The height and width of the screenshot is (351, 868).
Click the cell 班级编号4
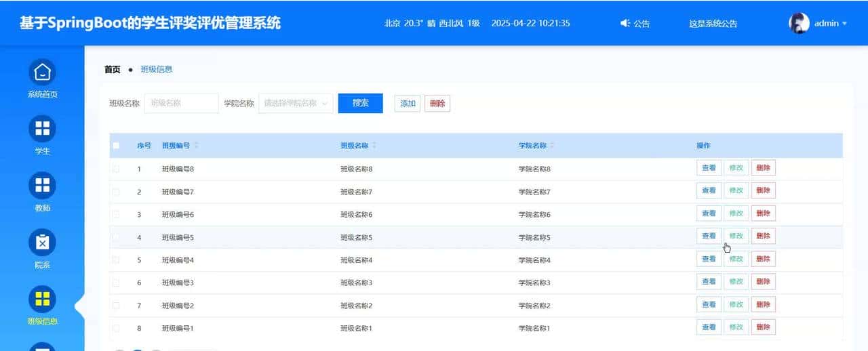(178, 260)
